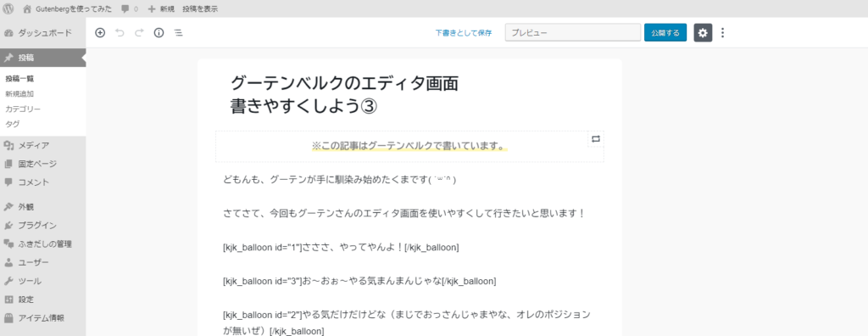
Task: Open comments bubble in admin bar
Action: click(125, 8)
